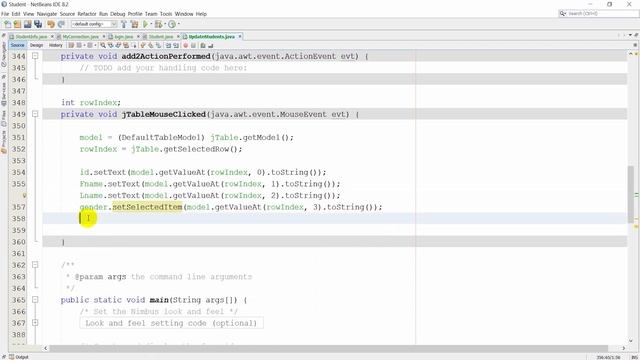Open the Debug menu
This screenshot has height=360, width=640.
(118, 14)
